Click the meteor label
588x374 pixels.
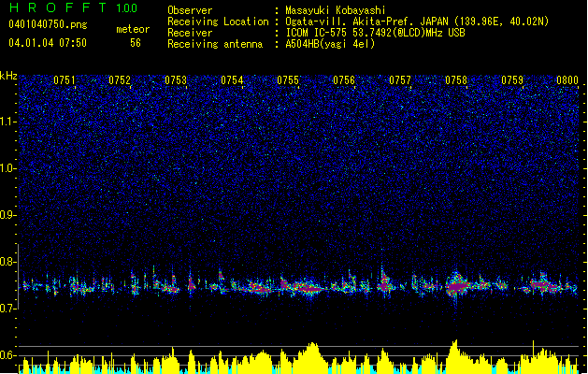click(x=133, y=29)
